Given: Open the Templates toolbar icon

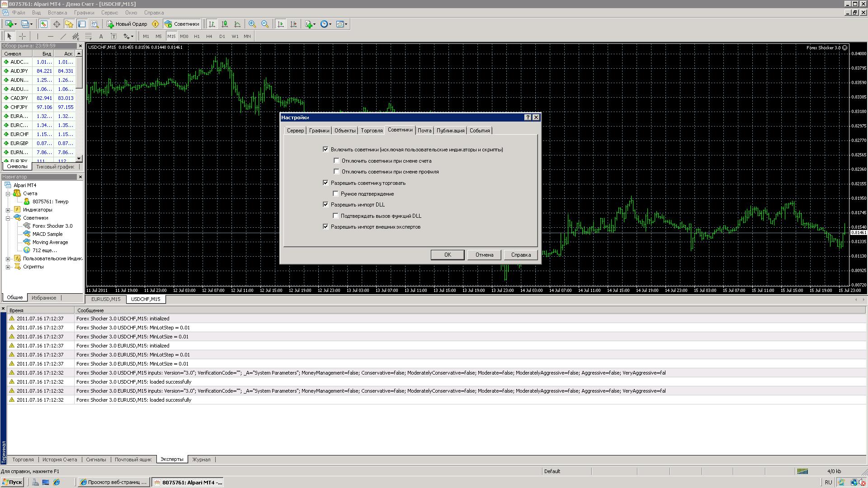Looking at the screenshot, I should click(340, 24).
